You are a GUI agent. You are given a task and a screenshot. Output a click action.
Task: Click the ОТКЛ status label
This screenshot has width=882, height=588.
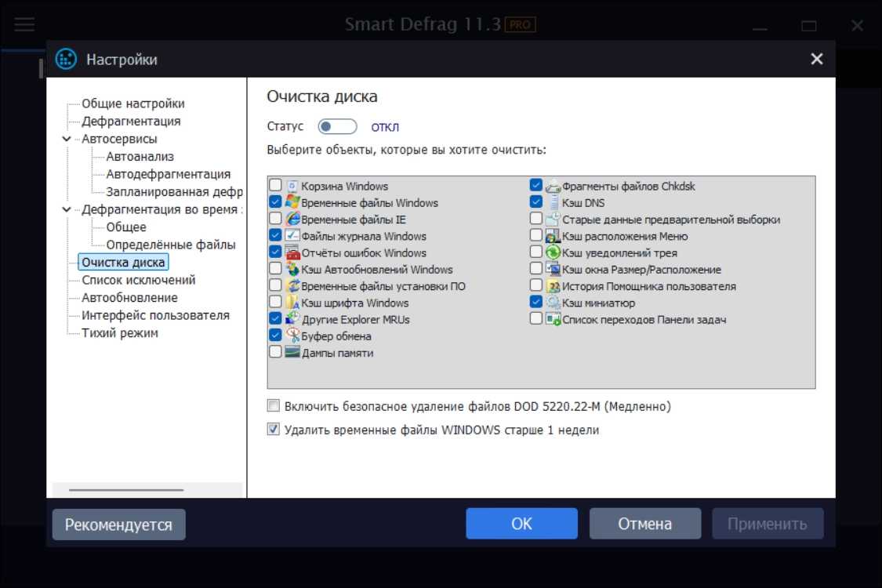385,127
